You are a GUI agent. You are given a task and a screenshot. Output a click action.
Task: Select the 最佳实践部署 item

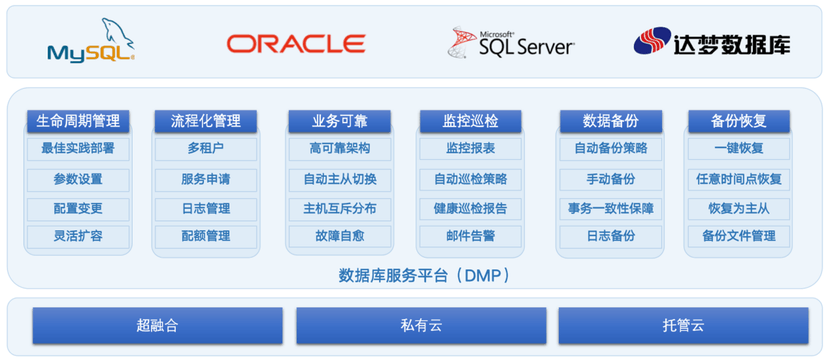(x=78, y=149)
